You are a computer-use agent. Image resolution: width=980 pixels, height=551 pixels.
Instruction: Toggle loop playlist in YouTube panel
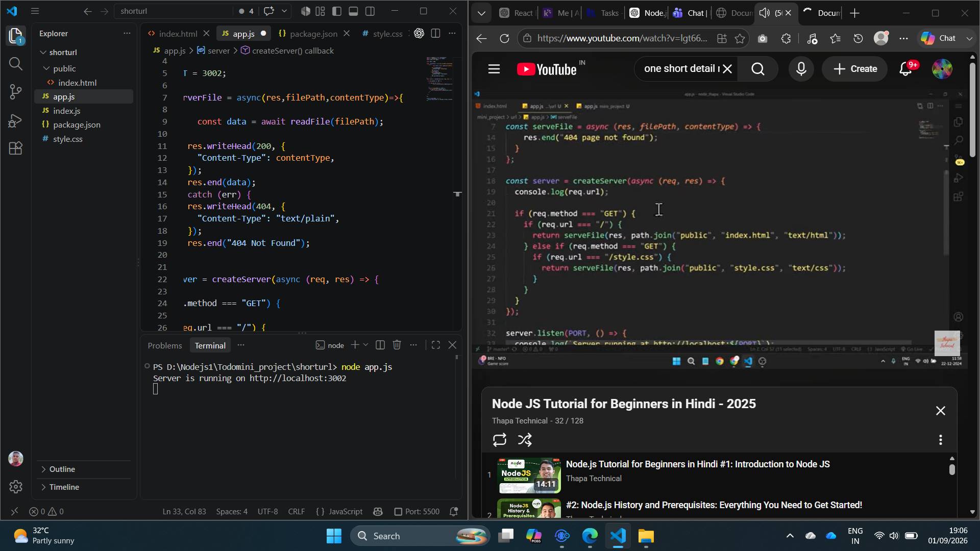499,440
